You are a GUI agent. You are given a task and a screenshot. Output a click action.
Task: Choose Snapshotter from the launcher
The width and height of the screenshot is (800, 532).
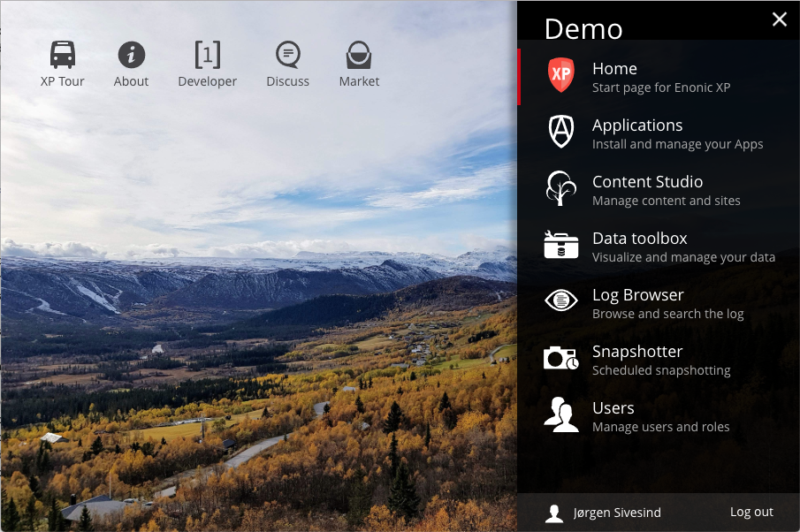tap(659, 360)
